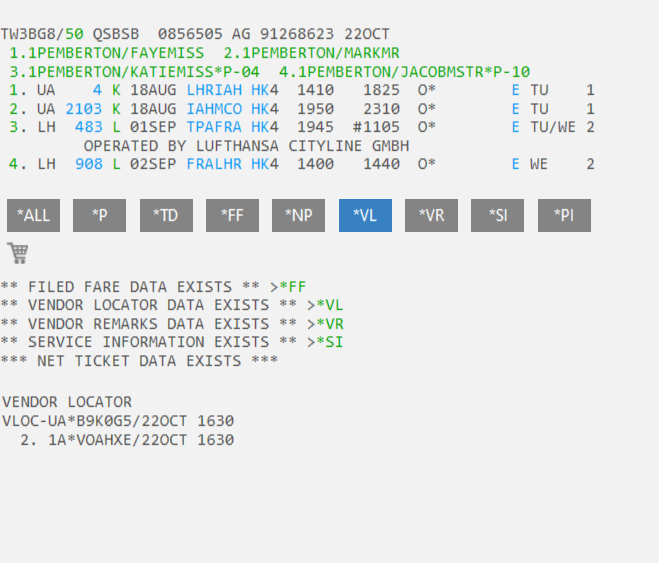659x563 pixels.
Task: Select passenger 2.1PEMBERTON/MARKMR
Action: (x=311, y=53)
